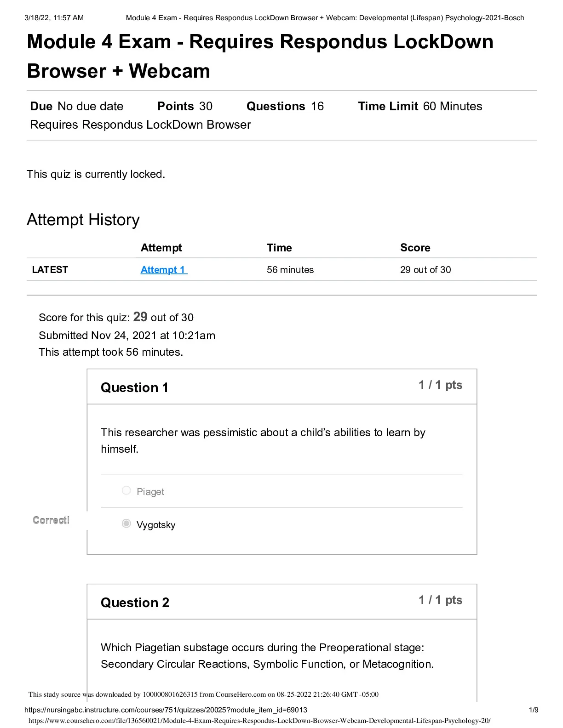The width and height of the screenshot is (563, 728).
Task: Click Question 1's 1 / 1 pts score
Action: pos(440,385)
